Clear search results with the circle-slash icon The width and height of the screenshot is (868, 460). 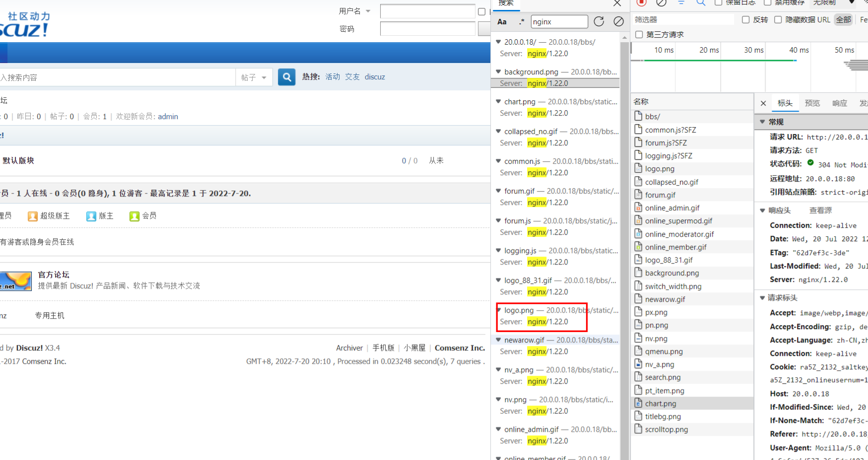coord(618,21)
